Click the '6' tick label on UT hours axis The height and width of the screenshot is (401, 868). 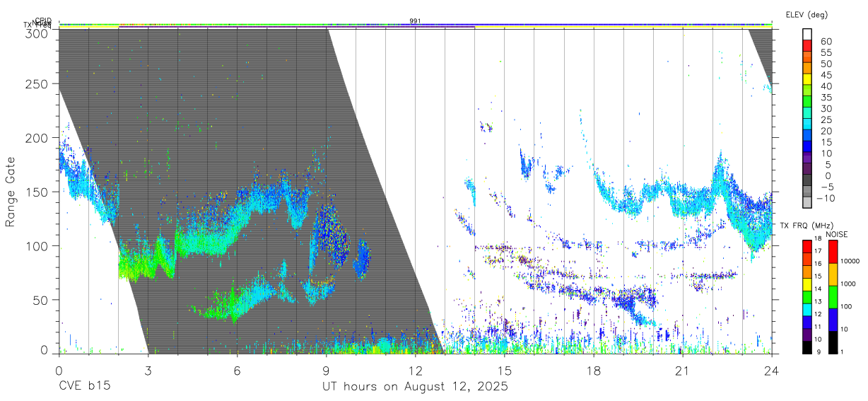coord(237,371)
